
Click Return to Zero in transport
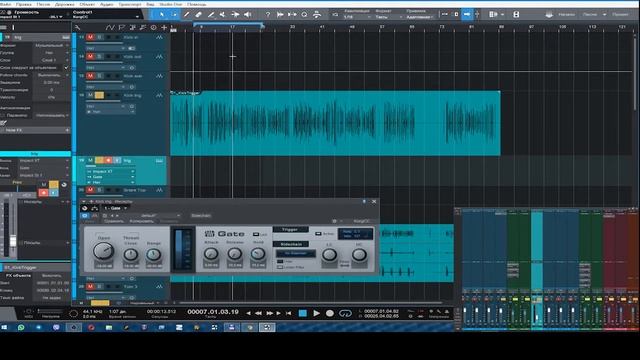point(289,313)
